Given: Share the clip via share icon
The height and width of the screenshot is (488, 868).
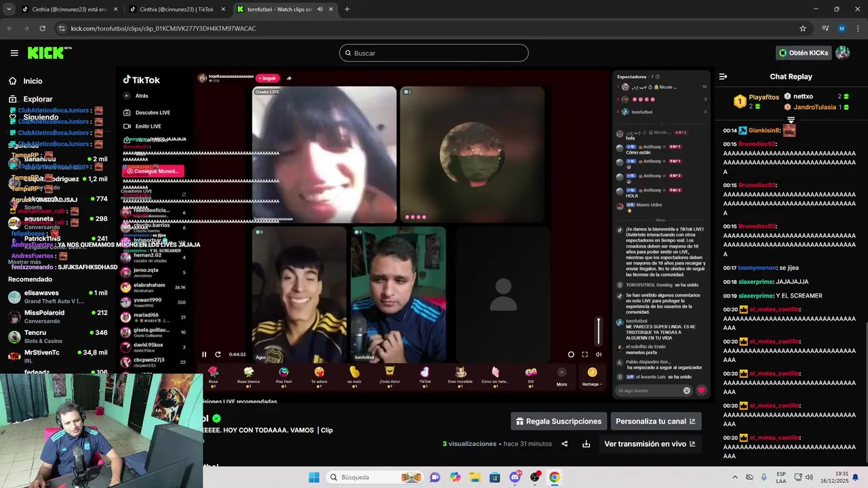Looking at the screenshot, I should pos(564,444).
